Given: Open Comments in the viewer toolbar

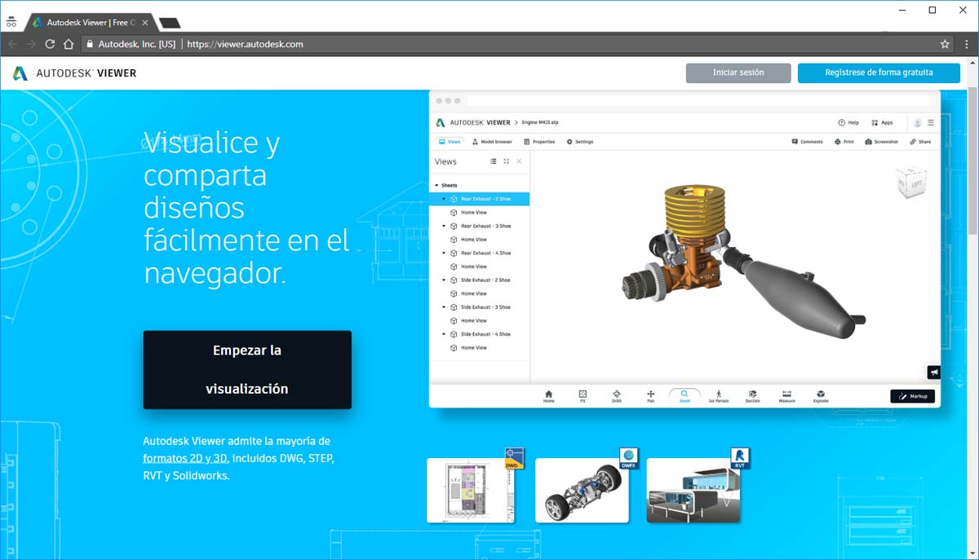Looking at the screenshot, I should tap(808, 142).
